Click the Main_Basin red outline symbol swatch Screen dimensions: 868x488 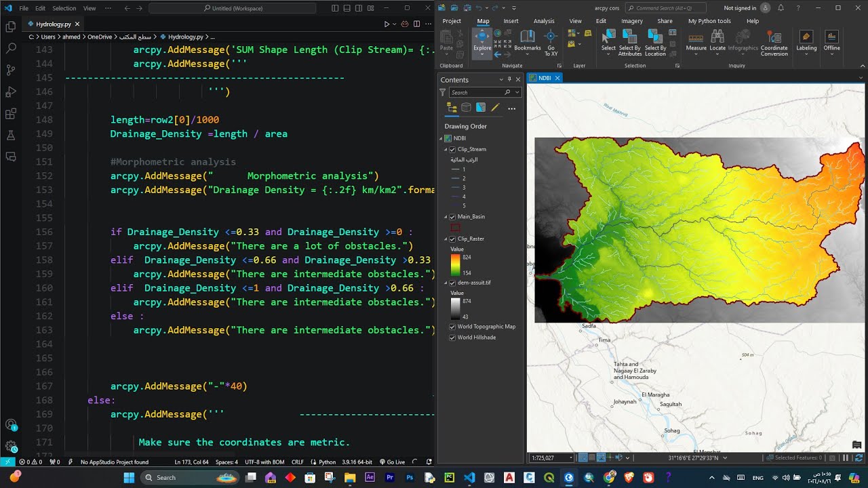455,228
